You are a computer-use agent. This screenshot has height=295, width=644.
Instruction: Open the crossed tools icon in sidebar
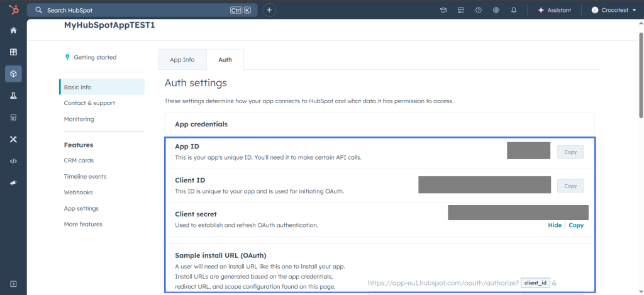pyautogui.click(x=13, y=139)
